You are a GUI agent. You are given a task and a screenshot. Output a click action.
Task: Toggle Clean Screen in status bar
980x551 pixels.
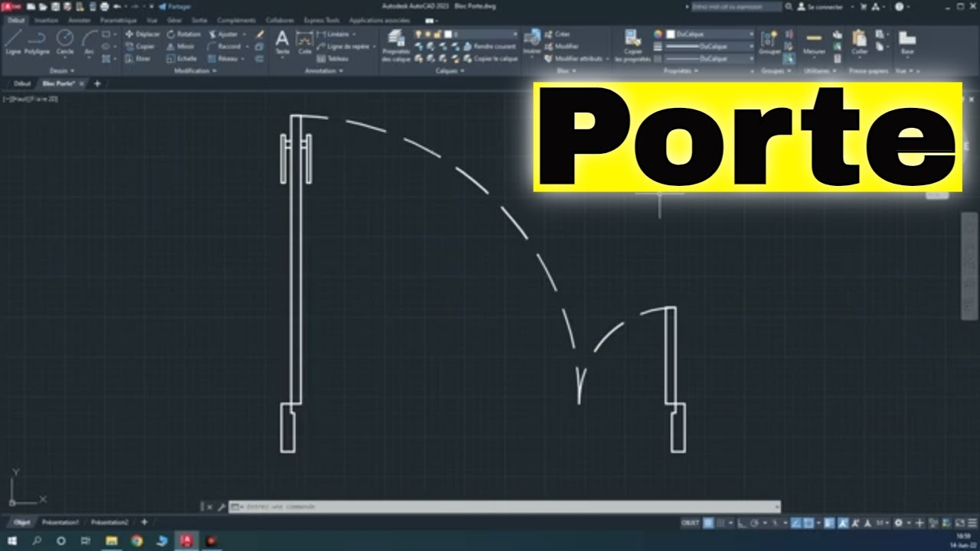point(959,523)
